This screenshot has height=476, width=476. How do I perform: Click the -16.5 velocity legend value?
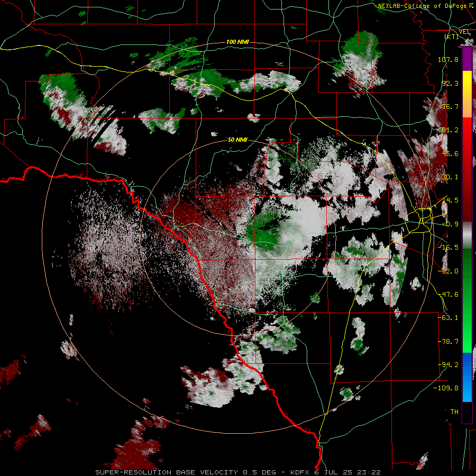point(448,248)
